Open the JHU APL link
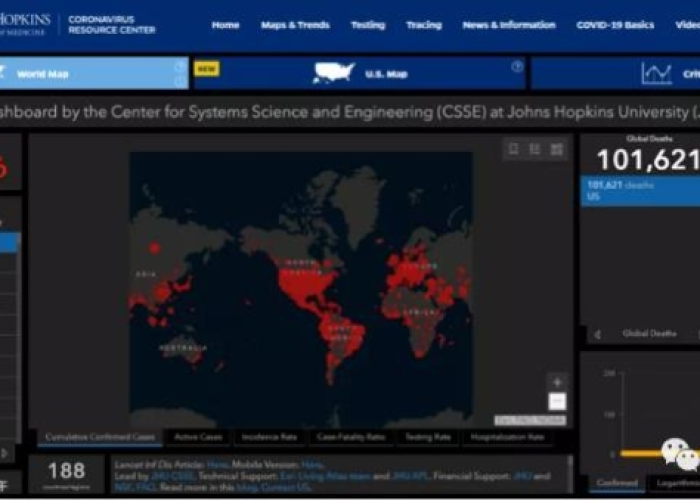Screen dimensions: 700x500 point(411,476)
